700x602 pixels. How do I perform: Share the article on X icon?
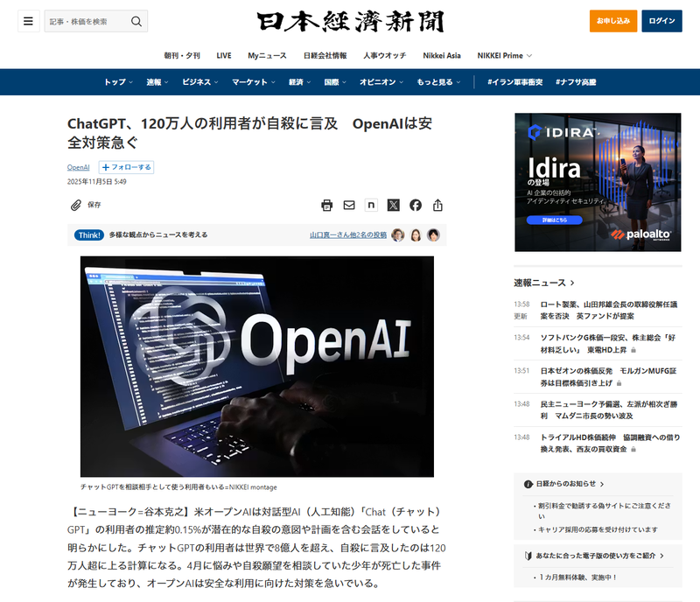[393, 205]
